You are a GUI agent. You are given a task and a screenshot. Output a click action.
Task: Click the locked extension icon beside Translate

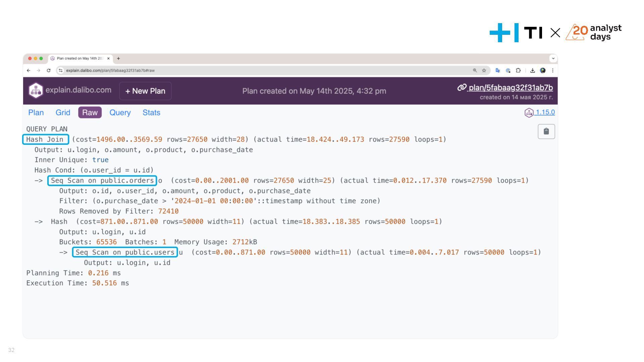point(508,70)
